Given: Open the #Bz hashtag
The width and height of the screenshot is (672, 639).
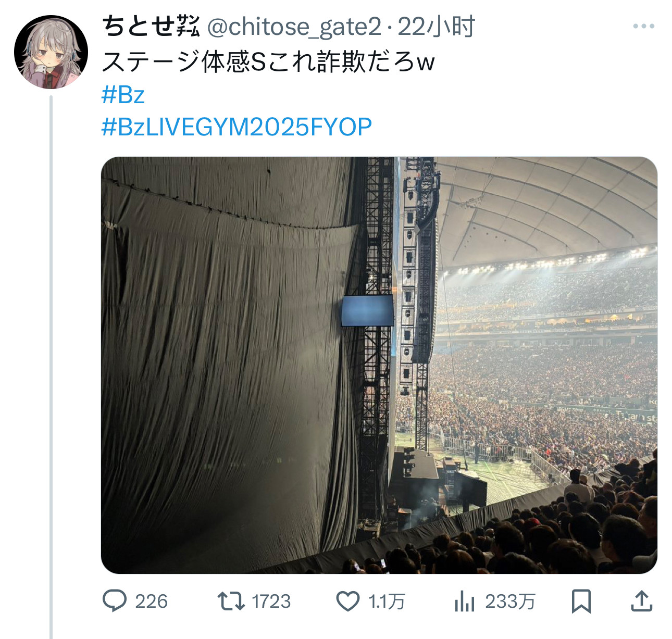Looking at the screenshot, I should 123,95.
